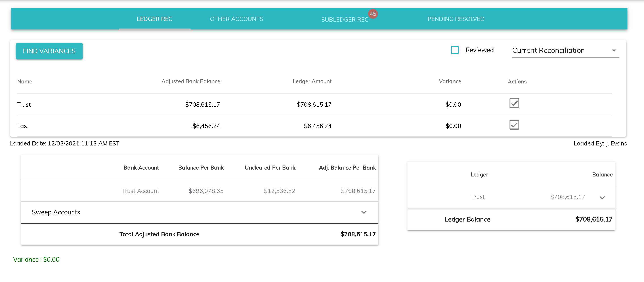Click the green Variance $0.00 text
This screenshot has height=282, width=644.
point(36,259)
